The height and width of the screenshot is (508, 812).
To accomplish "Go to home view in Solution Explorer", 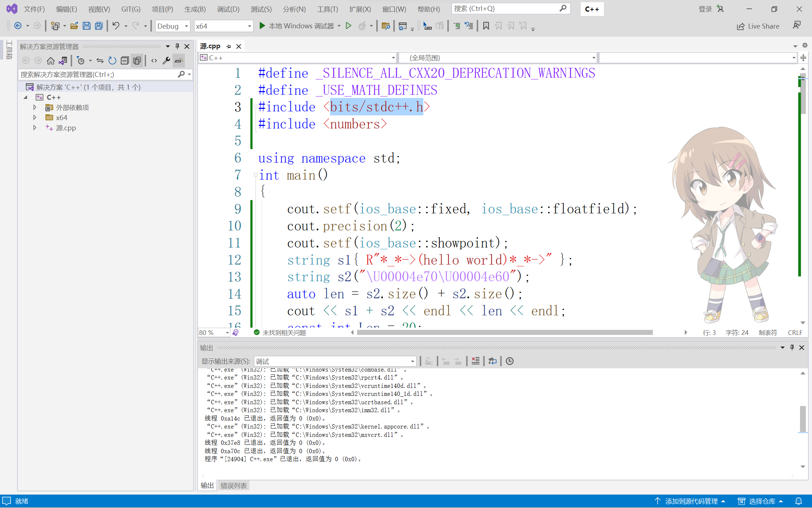I will [x=51, y=61].
